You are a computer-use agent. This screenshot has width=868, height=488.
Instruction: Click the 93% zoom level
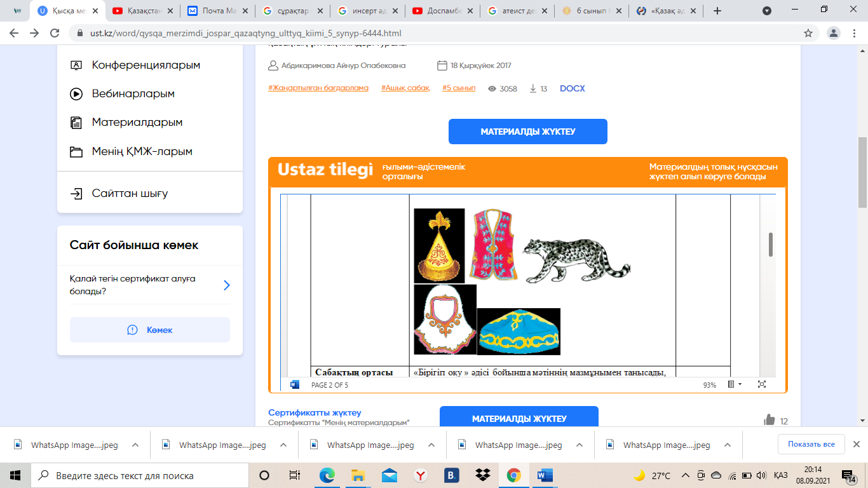(x=710, y=385)
